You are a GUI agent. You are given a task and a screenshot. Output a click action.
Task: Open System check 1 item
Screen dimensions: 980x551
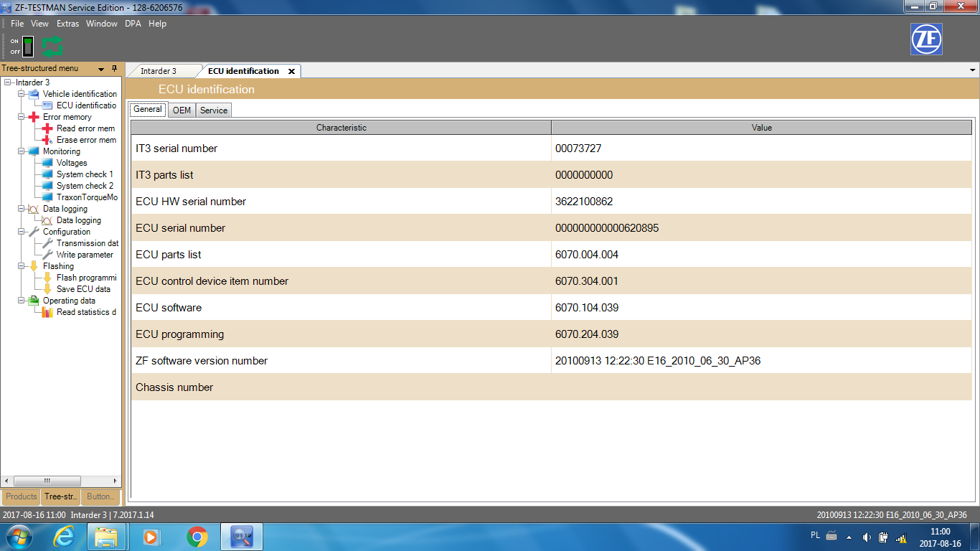85,174
